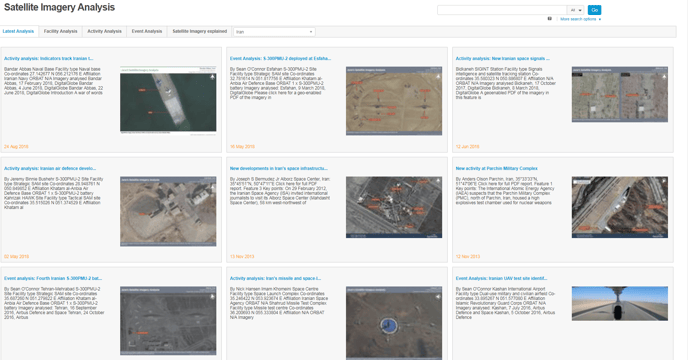Screen dimensions: 688x360
Task: Click the date '24 Aug 2018'
Action: [16, 147]
